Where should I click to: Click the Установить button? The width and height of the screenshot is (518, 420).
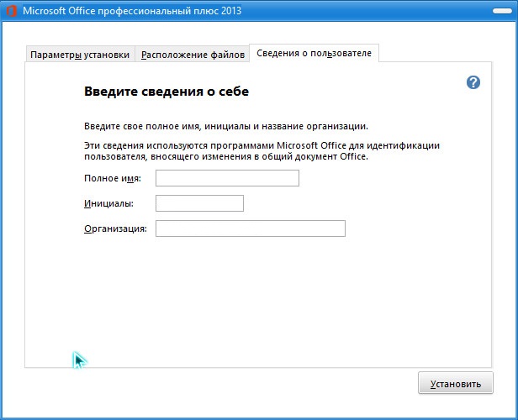click(456, 383)
